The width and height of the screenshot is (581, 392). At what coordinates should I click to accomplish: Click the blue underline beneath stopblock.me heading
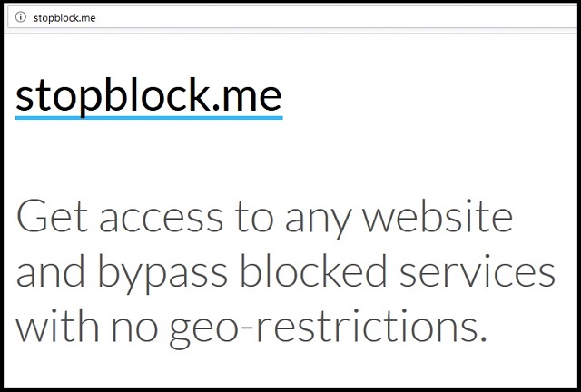pos(149,117)
